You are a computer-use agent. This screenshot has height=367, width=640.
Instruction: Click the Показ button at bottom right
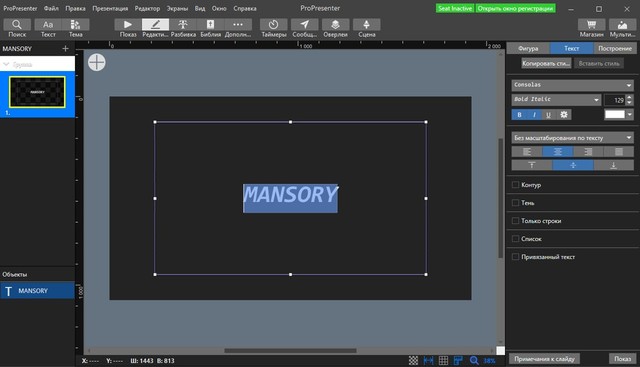[x=622, y=359]
